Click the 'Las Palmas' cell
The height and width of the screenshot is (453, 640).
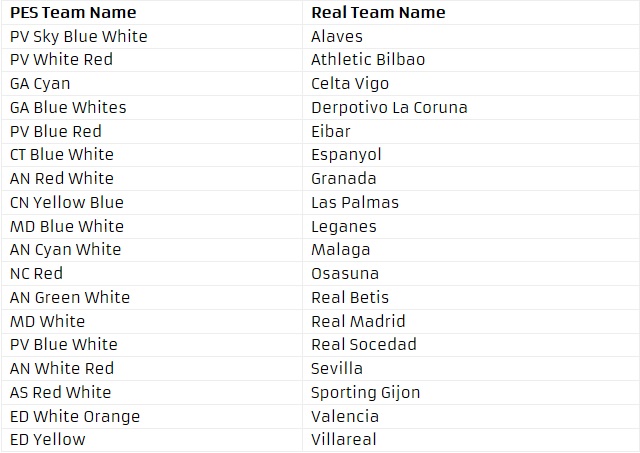tap(354, 202)
